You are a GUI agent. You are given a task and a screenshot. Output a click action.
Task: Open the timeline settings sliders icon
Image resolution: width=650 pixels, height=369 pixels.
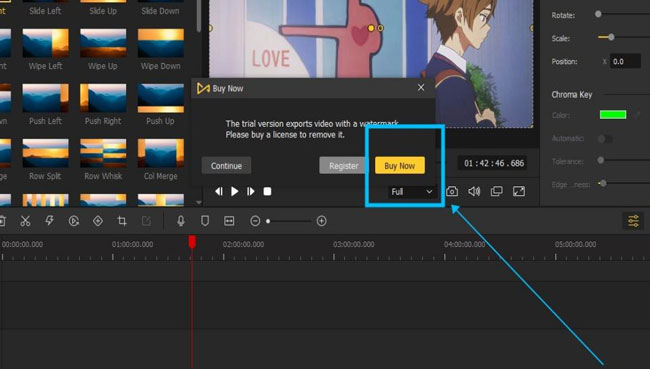pyautogui.click(x=633, y=221)
